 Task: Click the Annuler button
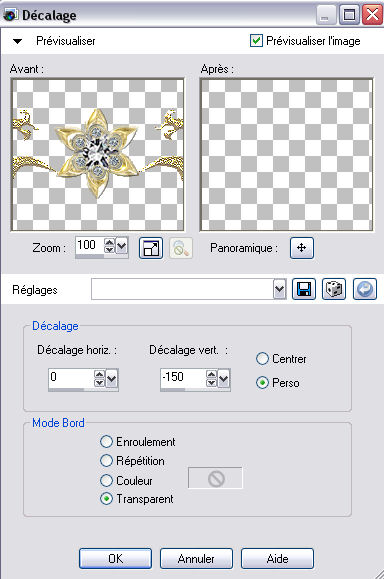(196, 558)
